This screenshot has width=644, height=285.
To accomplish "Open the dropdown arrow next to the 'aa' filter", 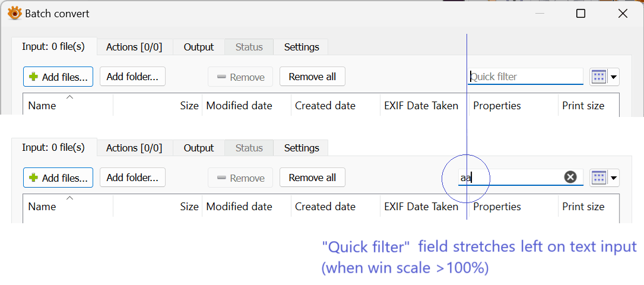I will (x=614, y=178).
